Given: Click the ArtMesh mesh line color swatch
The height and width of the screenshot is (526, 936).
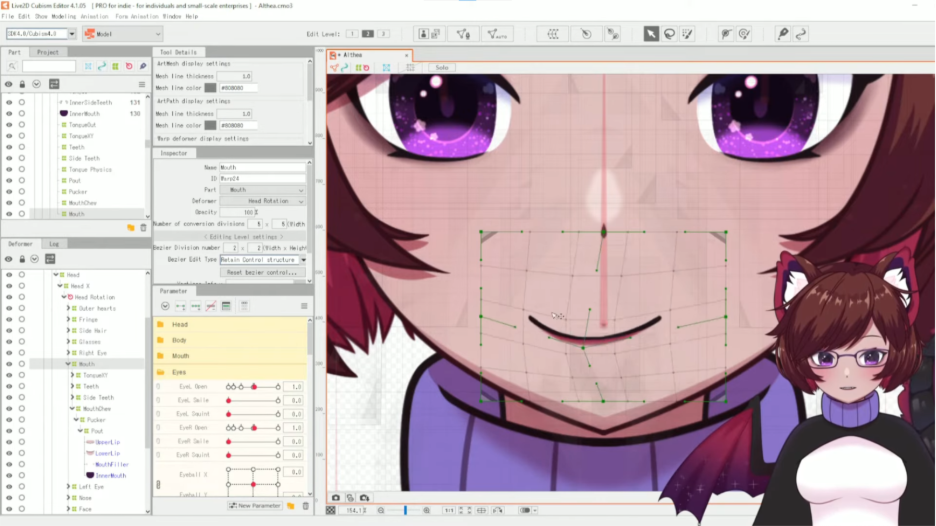Looking at the screenshot, I should coord(210,88).
